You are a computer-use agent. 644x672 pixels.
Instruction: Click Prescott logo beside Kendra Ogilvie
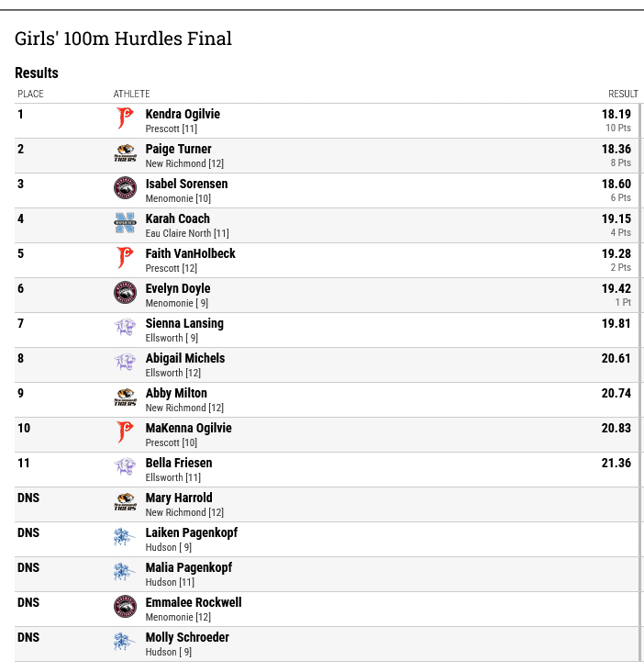125,118
